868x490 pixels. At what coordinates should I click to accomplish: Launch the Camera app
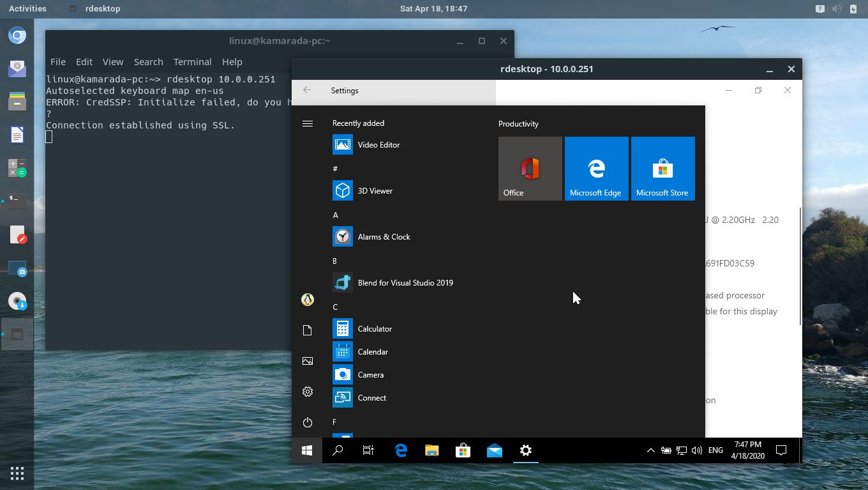371,374
